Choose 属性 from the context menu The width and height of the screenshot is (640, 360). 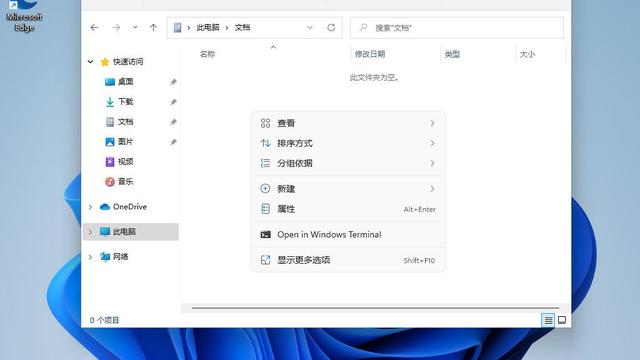pos(348,209)
